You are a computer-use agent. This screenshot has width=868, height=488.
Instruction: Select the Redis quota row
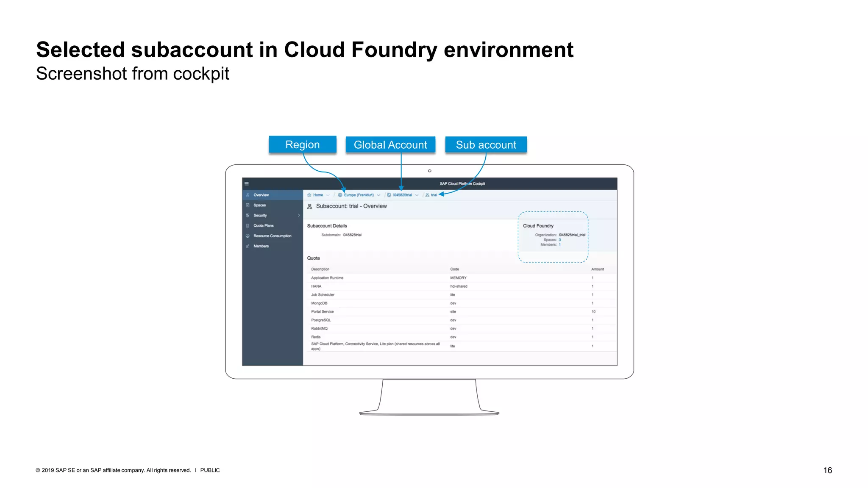(461, 337)
